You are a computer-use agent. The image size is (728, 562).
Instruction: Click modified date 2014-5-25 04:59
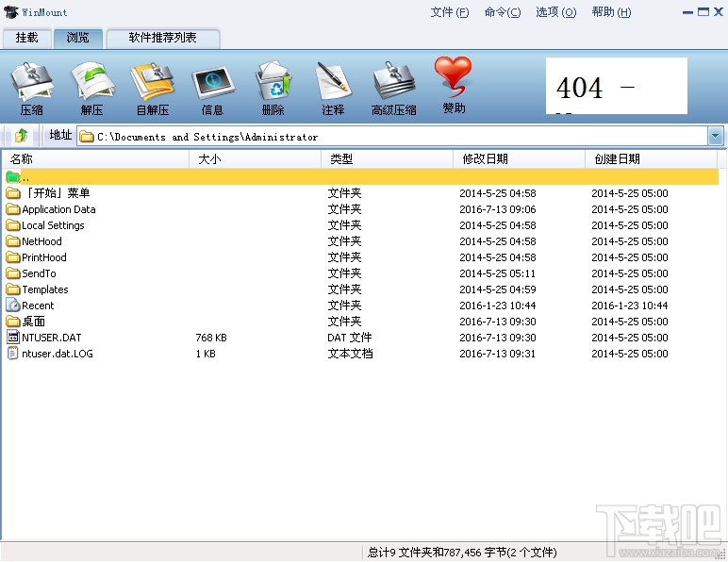pyautogui.click(x=498, y=289)
